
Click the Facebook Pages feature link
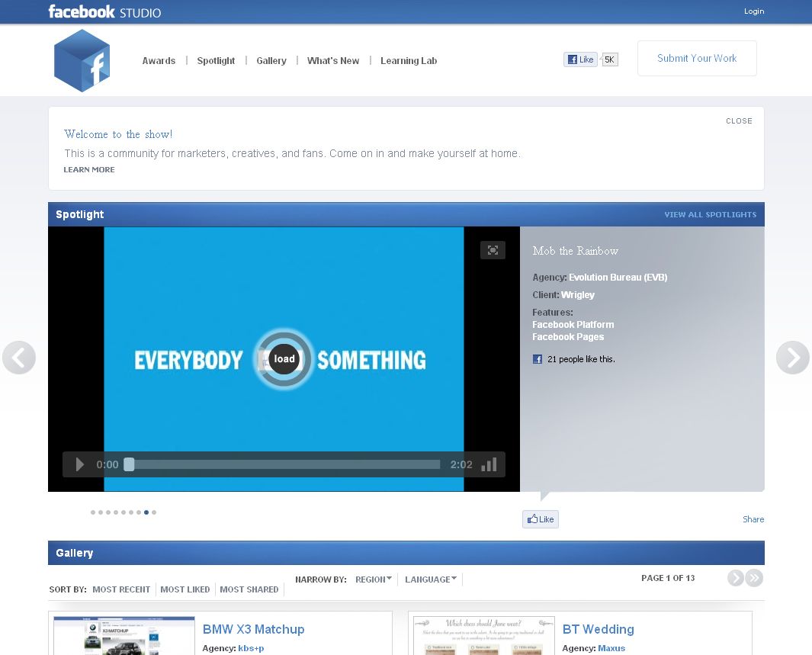coord(568,337)
